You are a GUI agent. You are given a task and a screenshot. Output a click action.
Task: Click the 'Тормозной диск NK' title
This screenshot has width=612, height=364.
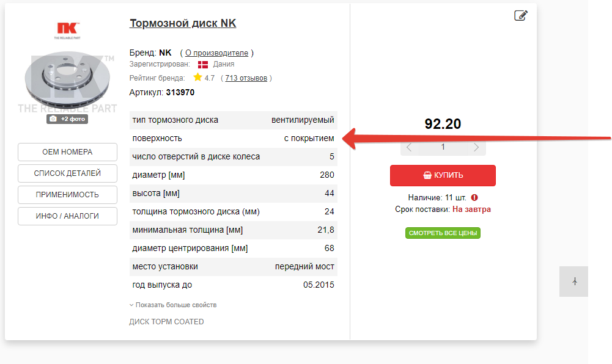click(183, 24)
